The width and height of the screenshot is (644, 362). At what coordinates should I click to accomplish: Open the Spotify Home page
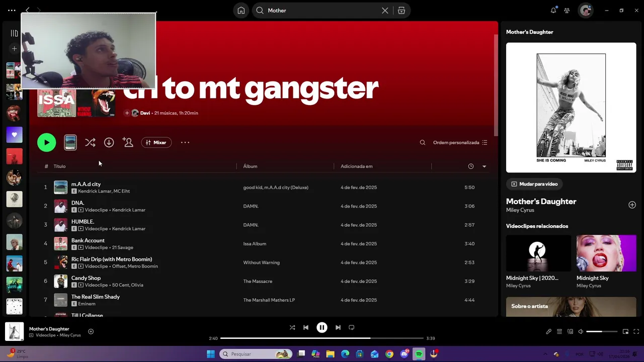click(x=241, y=11)
